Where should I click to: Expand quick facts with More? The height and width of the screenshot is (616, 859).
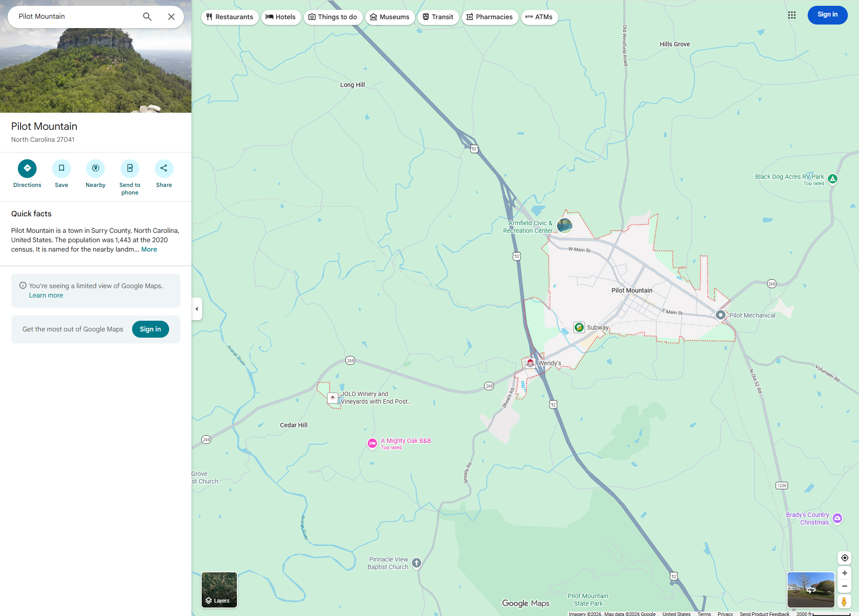click(149, 249)
